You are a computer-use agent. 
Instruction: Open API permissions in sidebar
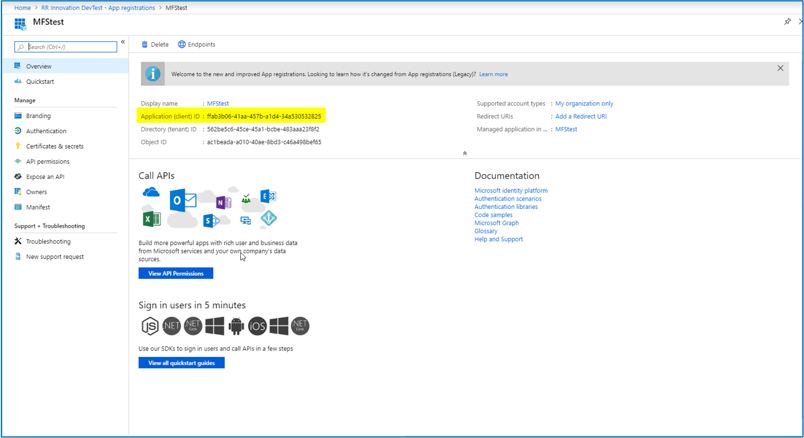pyautogui.click(x=47, y=161)
